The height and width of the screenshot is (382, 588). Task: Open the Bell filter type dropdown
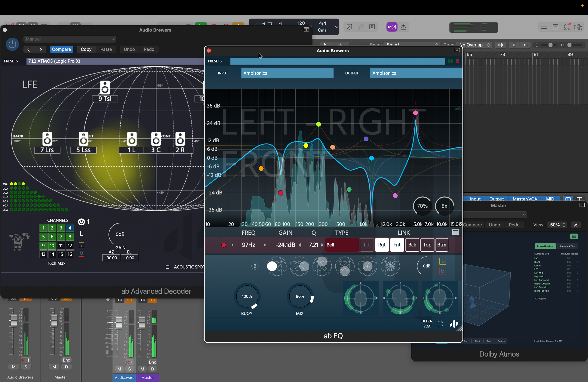(x=342, y=245)
